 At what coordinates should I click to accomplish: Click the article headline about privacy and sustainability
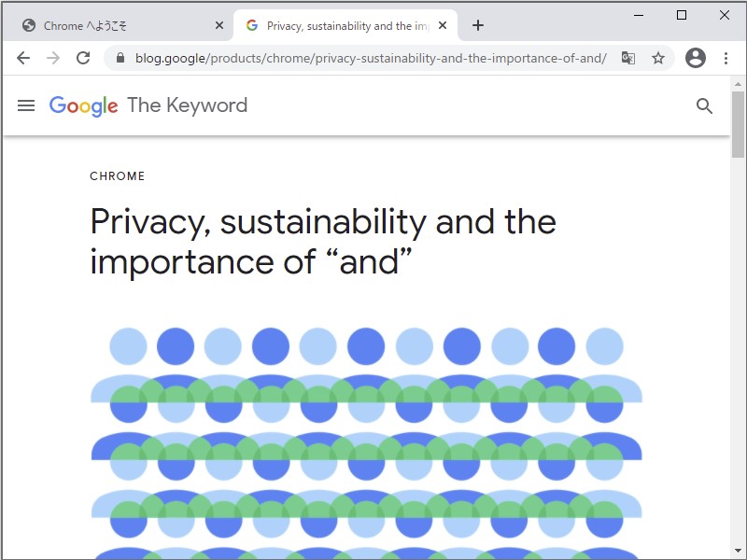(x=322, y=241)
